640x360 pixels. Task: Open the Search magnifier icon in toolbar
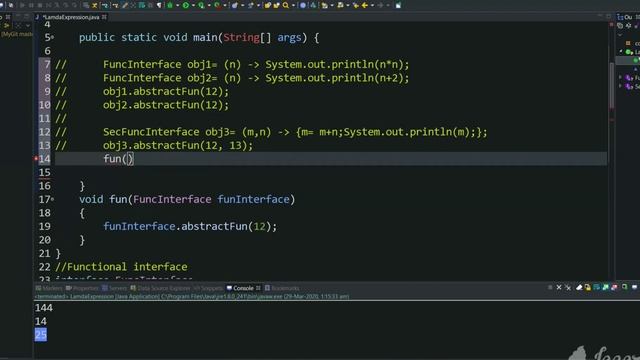tap(286, 5)
